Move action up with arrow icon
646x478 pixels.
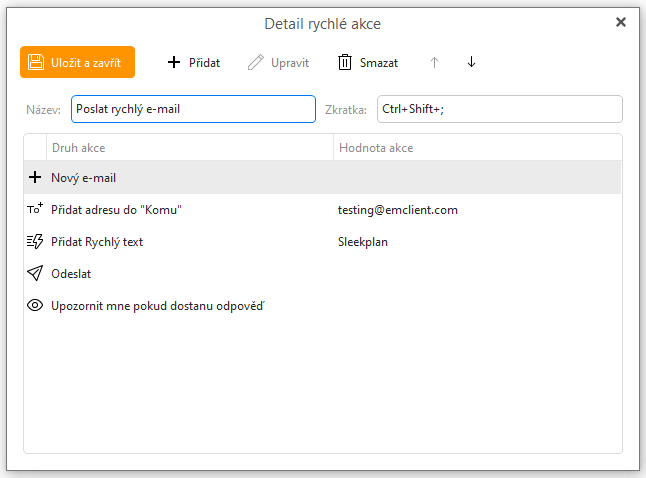click(434, 62)
